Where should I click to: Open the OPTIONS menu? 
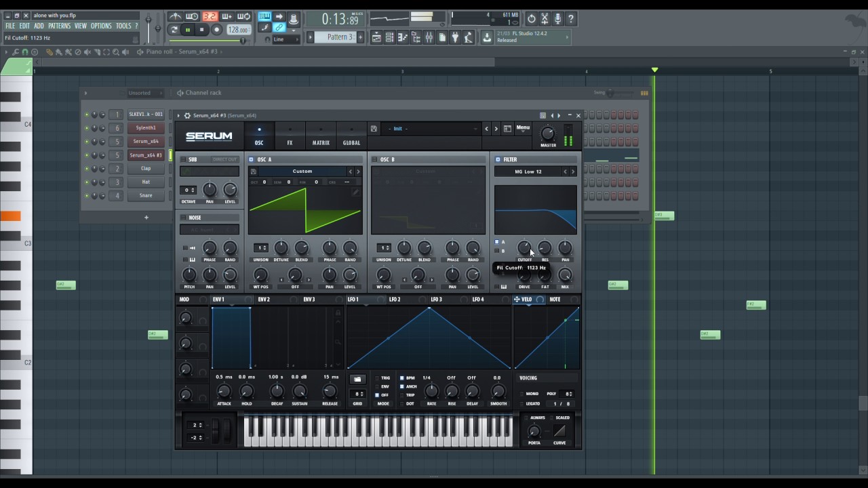(x=101, y=26)
